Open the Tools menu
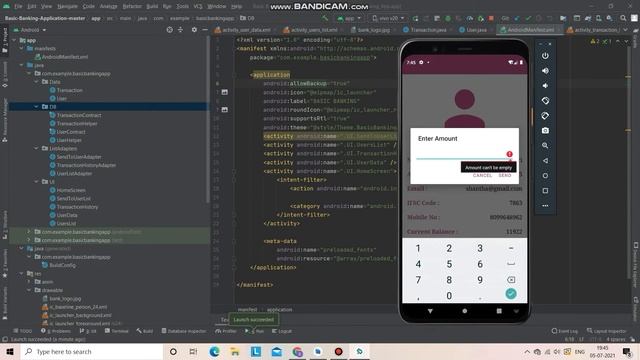 click(182, 7)
